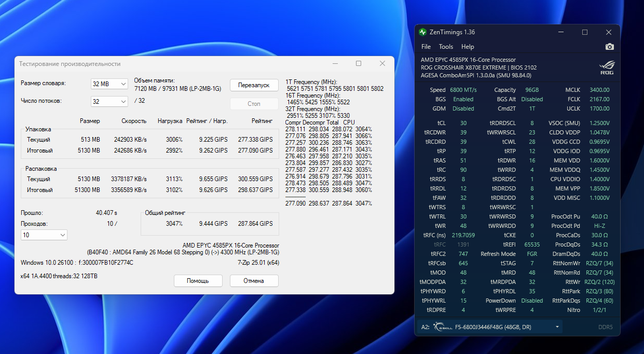The width and height of the screenshot is (644, 354).
Task: Click the AGESA ComboAm5PI version line
Action: pos(476,75)
